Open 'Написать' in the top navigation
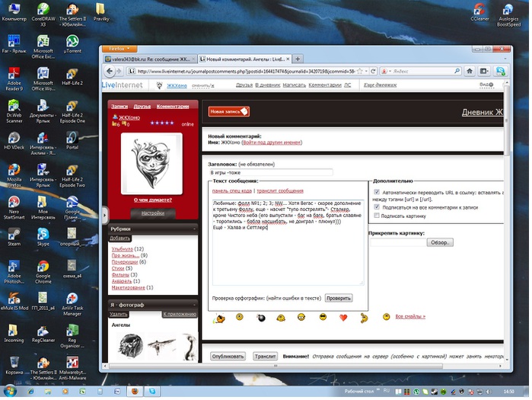 click(295, 85)
